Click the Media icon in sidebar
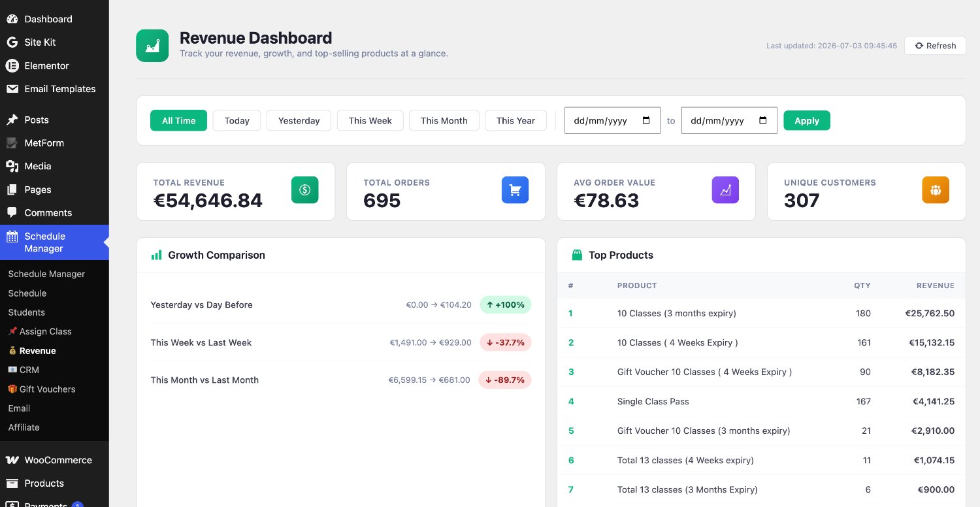Screen dimensions: 980x507 click(12, 166)
